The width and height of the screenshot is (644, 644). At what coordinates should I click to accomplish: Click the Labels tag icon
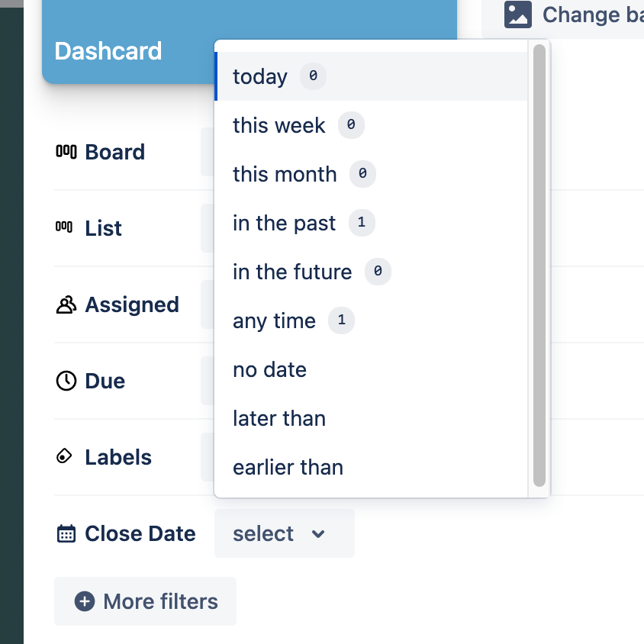64,456
